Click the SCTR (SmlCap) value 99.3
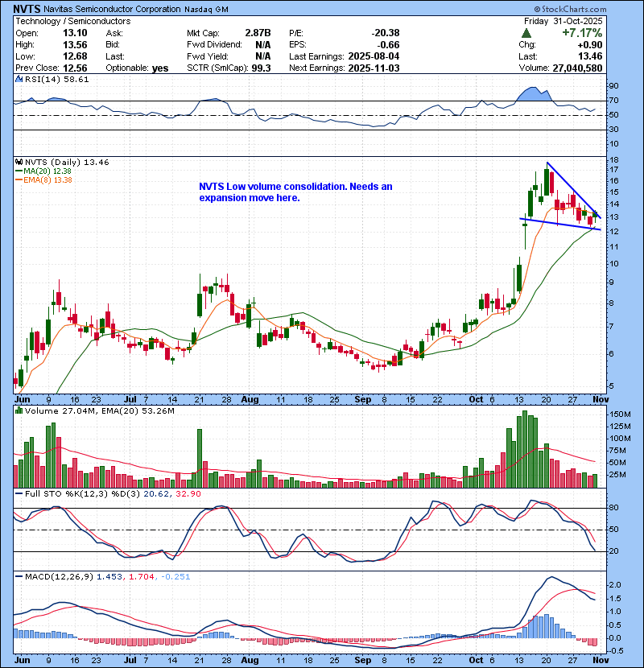 [262, 68]
